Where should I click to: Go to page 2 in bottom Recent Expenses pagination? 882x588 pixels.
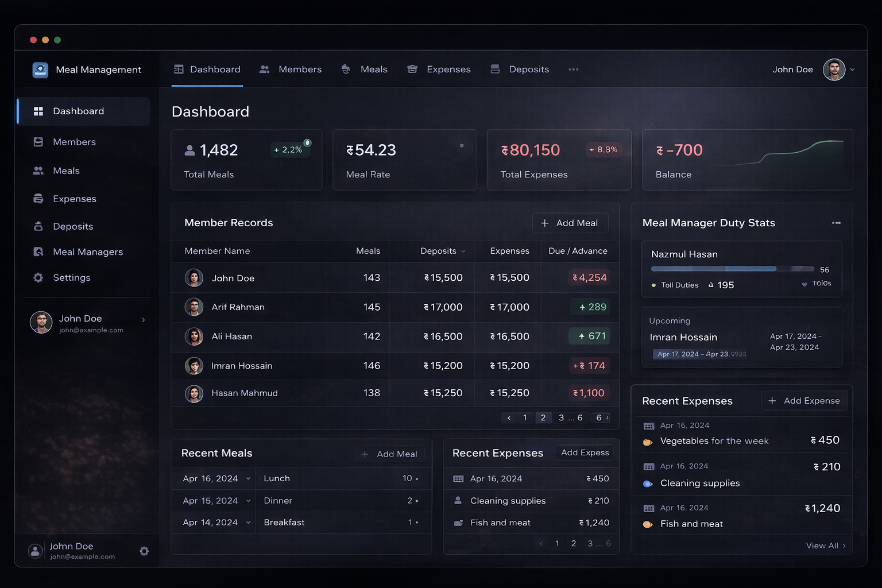pos(573,543)
